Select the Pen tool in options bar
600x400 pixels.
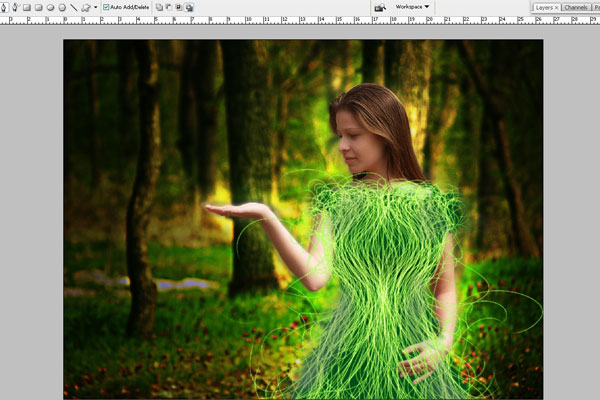click(x=5, y=7)
